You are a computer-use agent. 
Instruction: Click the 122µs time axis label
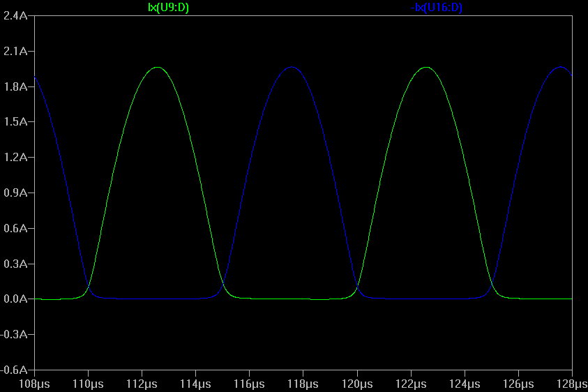411,384
